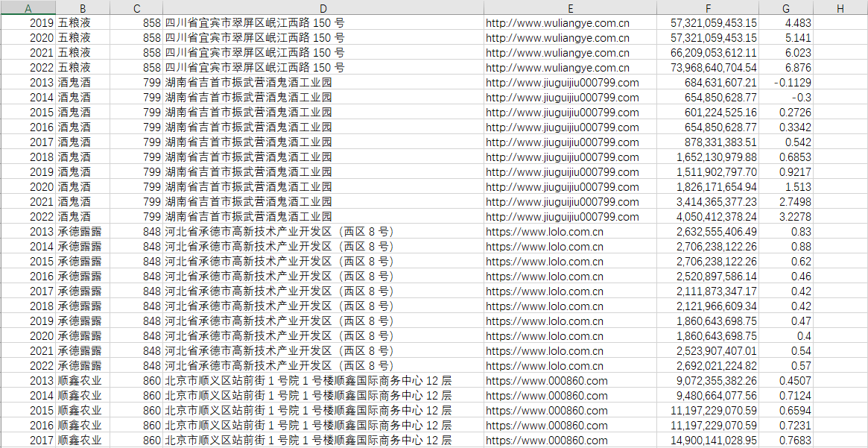Select 顺鑫农业 name cell in 2013 row
The width and height of the screenshot is (868, 448).
(x=83, y=381)
